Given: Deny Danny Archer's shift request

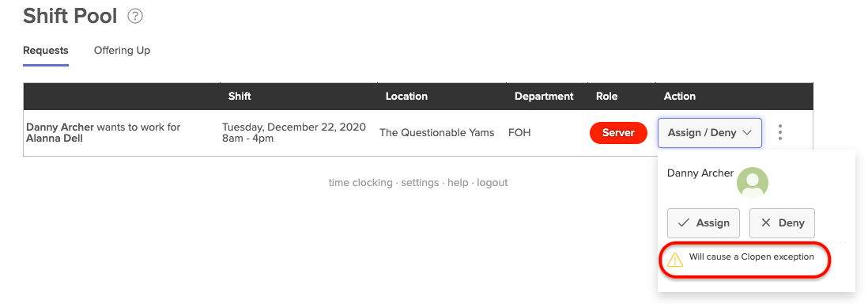Looking at the screenshot, I should coord(782,223).
